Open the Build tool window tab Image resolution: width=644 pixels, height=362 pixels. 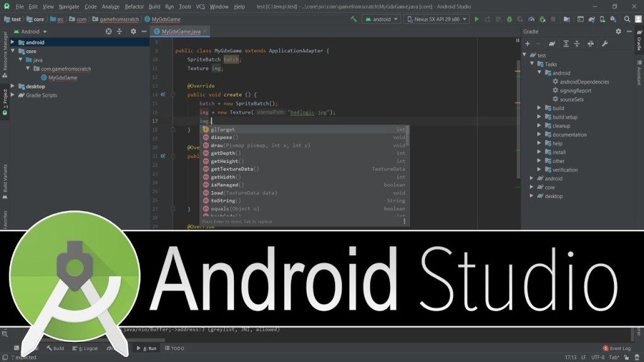click(x=55, y=348)
